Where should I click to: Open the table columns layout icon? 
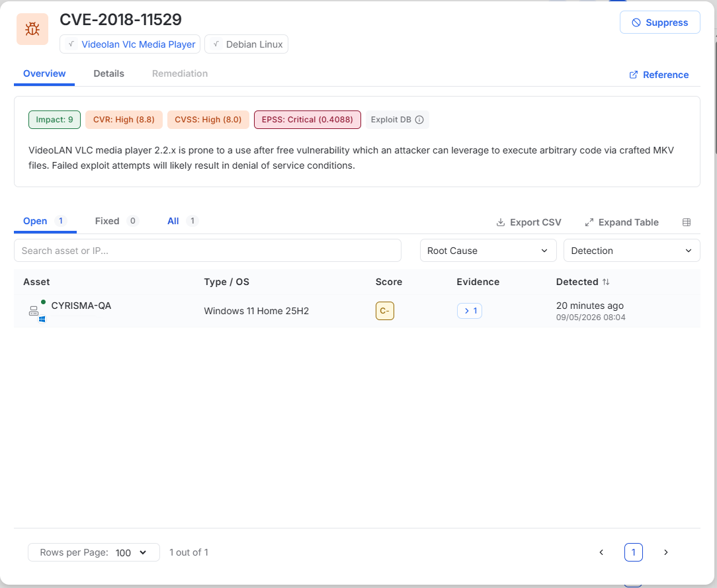click(687, 223)
